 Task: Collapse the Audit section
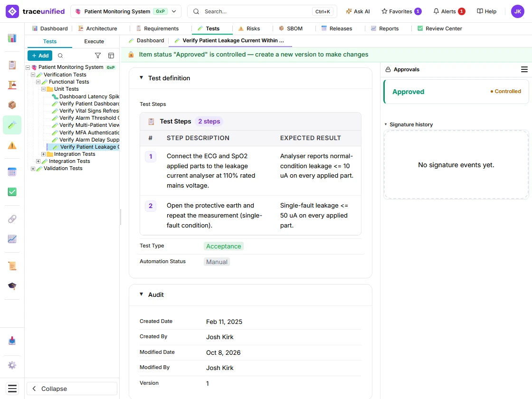(142, 294)
